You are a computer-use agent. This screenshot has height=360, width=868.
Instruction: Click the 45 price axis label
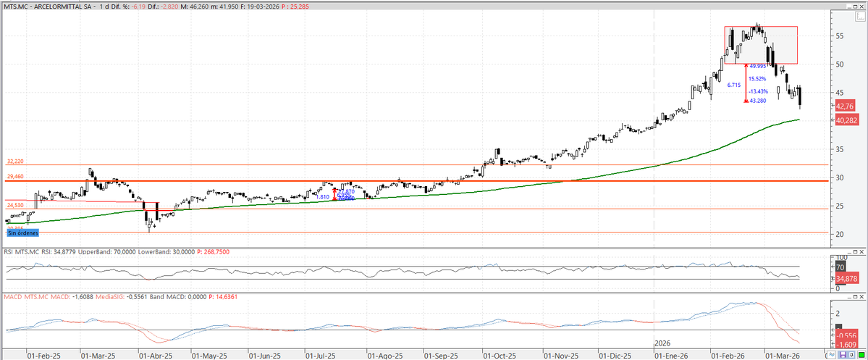click(x=840, y=92)
